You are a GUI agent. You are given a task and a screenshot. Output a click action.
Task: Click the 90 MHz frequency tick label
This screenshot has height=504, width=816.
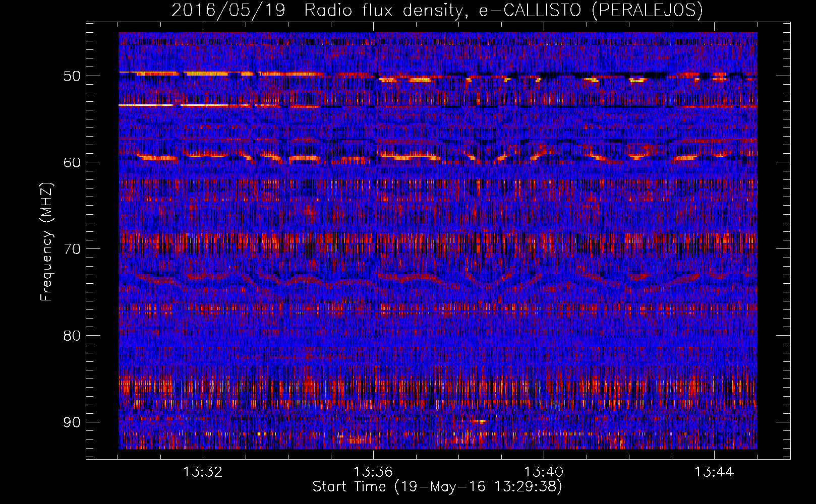(72, 422)
